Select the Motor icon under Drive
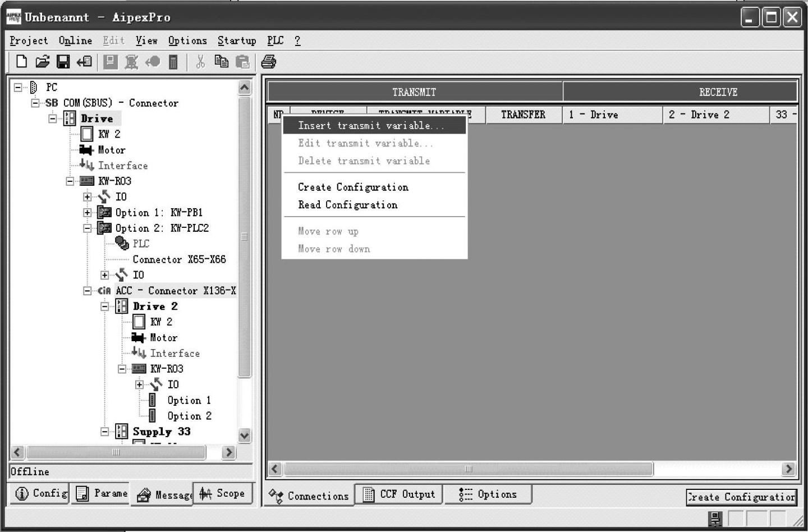The image size is (808, 532). pos(86,150)
